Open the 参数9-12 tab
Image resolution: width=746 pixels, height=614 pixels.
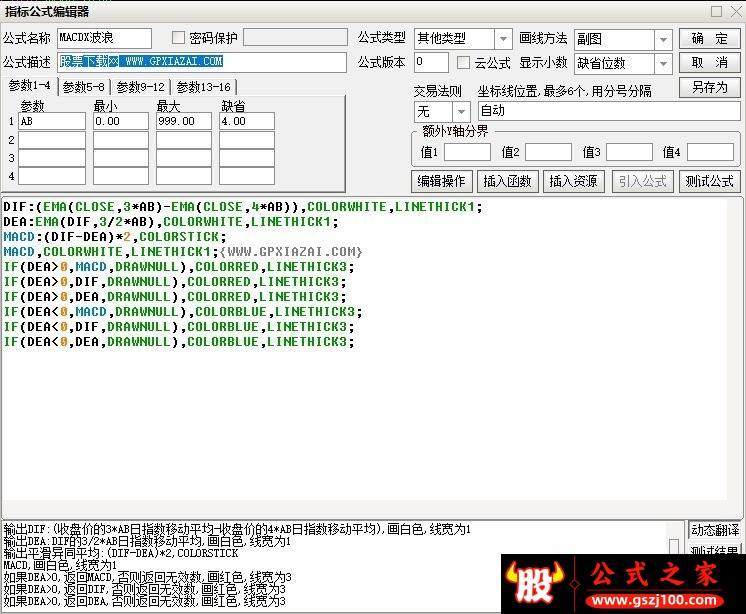click(140, 87)
